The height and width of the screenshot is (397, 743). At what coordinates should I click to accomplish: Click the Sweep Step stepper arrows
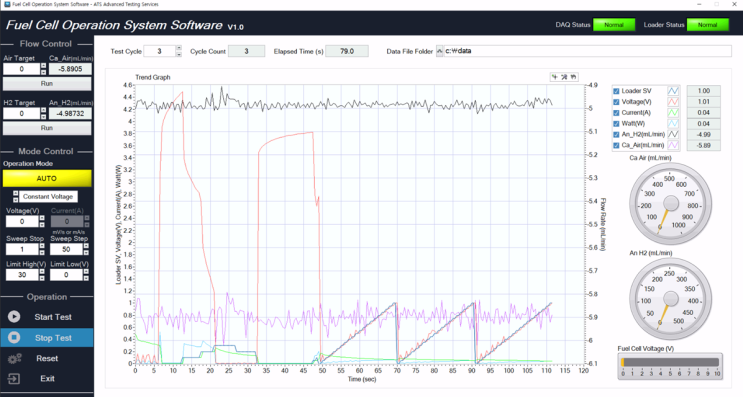click(x=86, y=249)
